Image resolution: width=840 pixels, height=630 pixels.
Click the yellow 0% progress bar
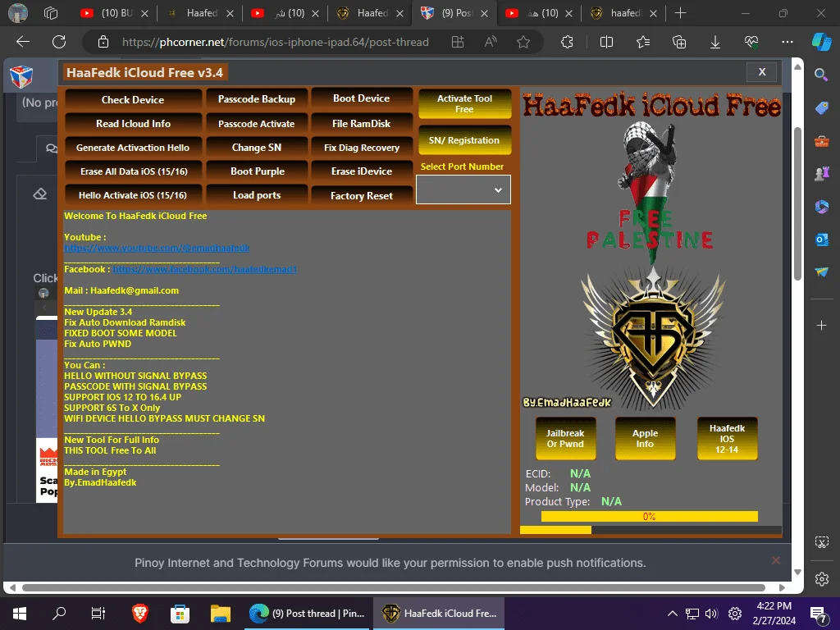click(x=650, y=517)
